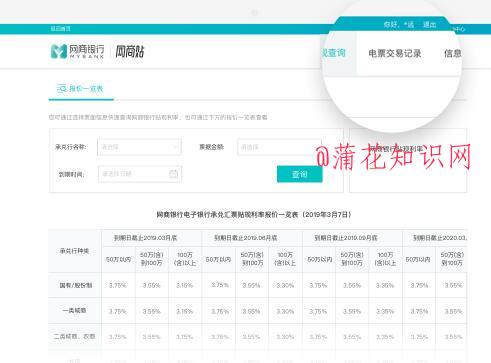The width and height of the screenshot is (491, 363).
Task: Expand the 承兑行名称 dropdown
Action: point(139,147)
